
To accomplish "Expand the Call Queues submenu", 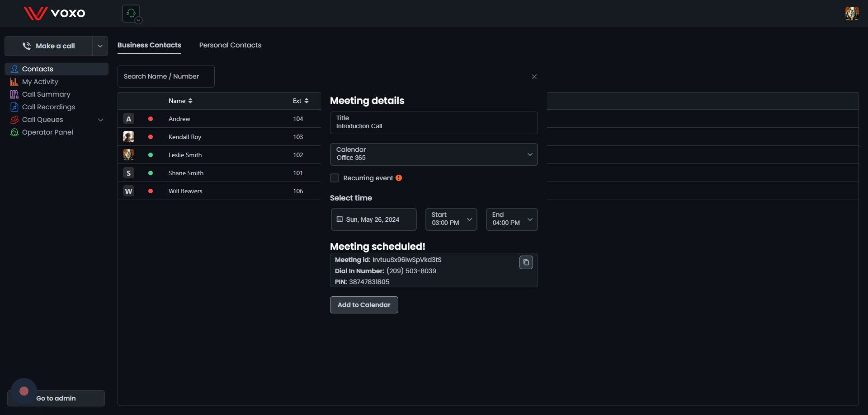I will point(100,120).
